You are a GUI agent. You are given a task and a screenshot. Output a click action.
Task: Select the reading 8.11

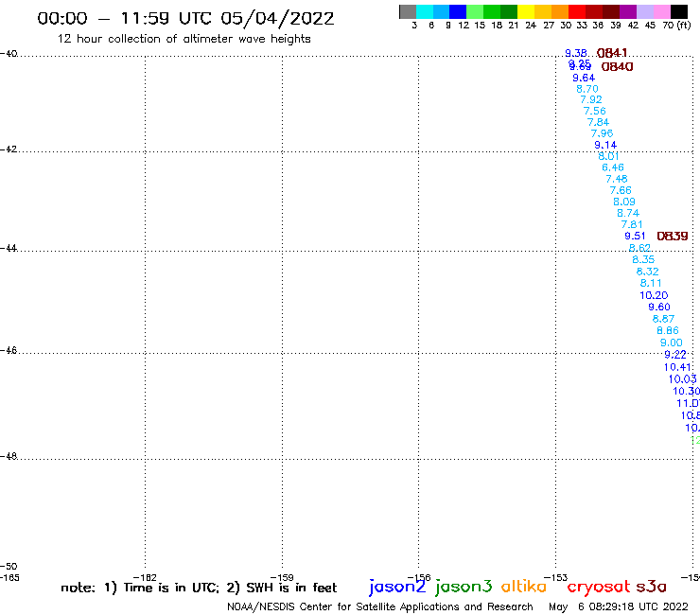click(x=651, y=283)
